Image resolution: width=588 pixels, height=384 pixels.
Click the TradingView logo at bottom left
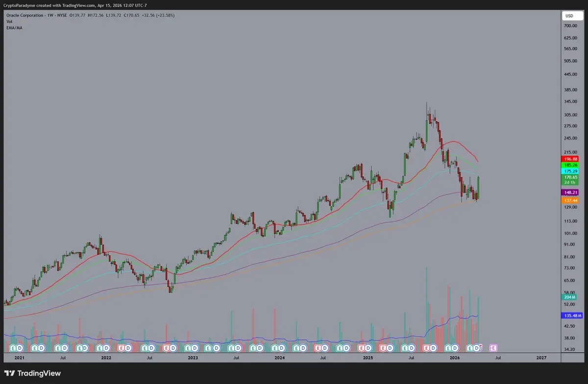click(32, 373)
